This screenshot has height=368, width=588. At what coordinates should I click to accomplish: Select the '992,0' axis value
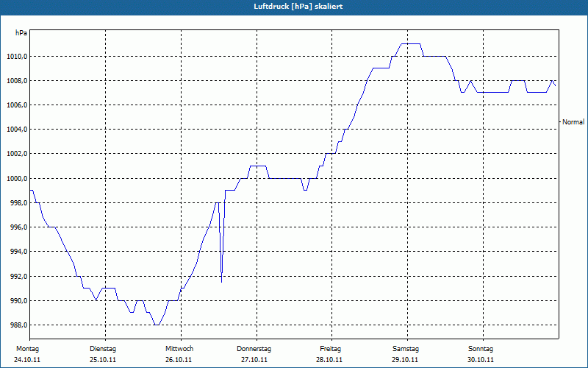point(18,277)
